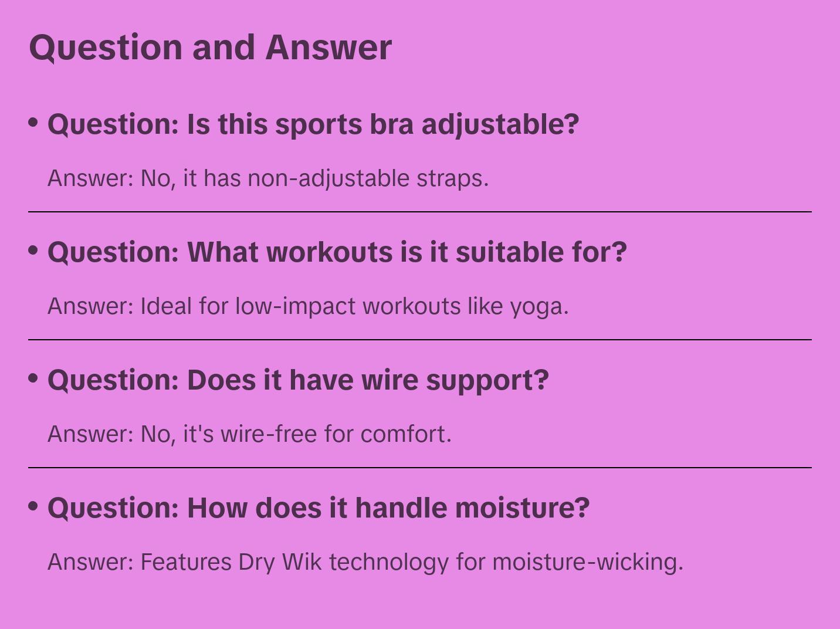Select the question about sports bra adjustability
840x629 pixels.
pyautogui.click(x=313, y=124)
